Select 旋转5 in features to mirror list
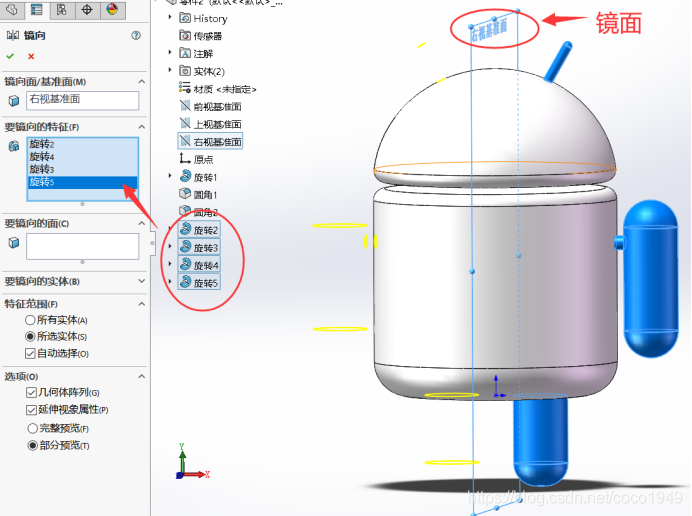692x516 pixels. (x=83, y=182)
